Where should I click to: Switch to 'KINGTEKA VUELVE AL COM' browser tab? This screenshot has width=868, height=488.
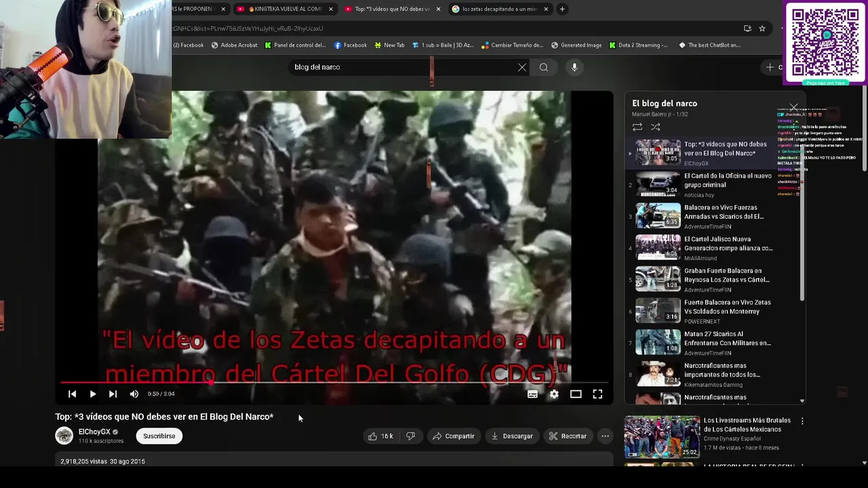coord(284,9)
